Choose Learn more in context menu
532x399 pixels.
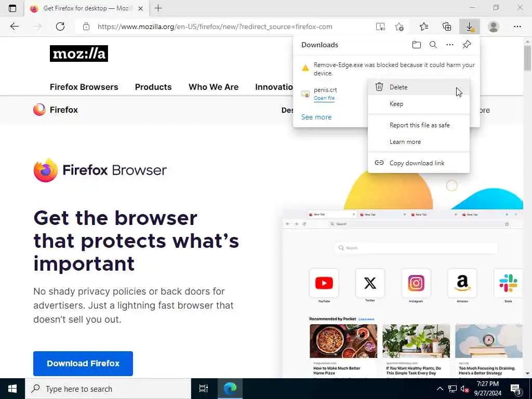[x=419, y=142]
